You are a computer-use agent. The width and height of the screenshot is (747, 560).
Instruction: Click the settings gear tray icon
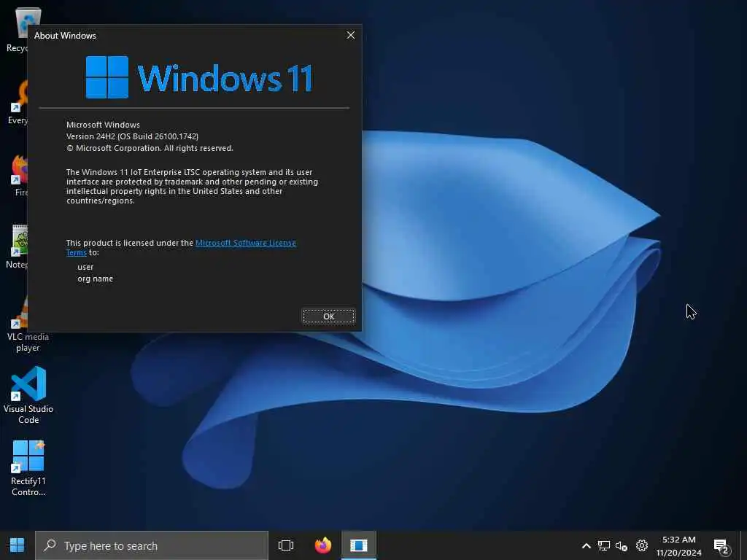click(x=642, y=545)
